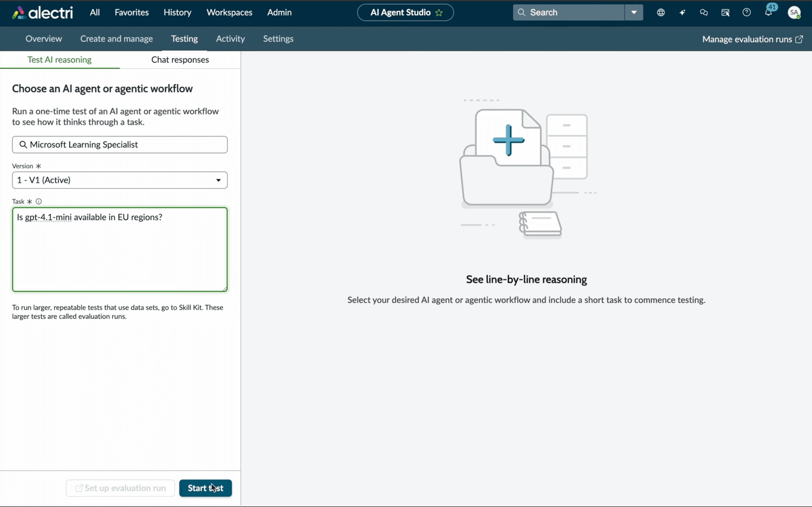This screenshot has height=507, width=812.
Task: Open the help question mark icon
Action: coord(747,12)
